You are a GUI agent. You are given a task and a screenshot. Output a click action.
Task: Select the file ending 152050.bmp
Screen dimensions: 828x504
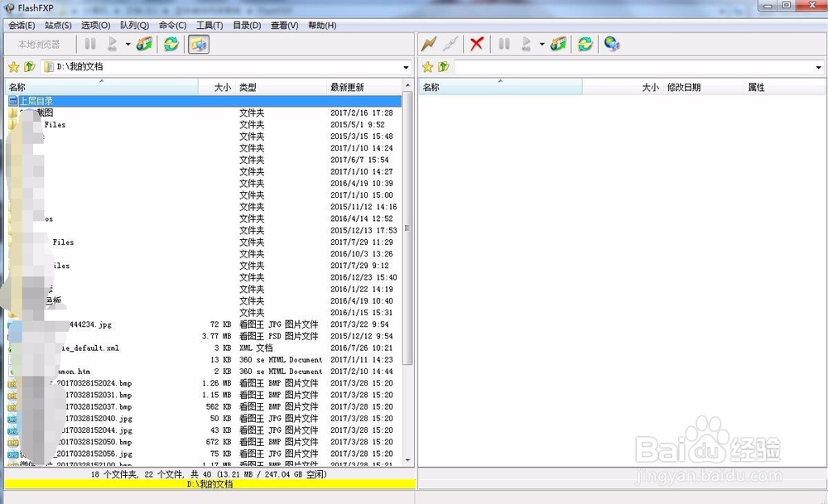point(204,442)
